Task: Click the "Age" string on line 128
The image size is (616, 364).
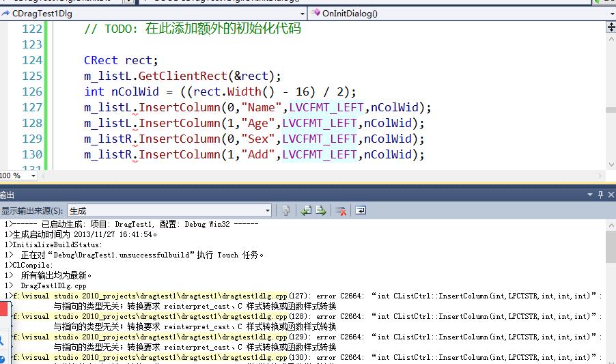Action: (x=258, y=123)
